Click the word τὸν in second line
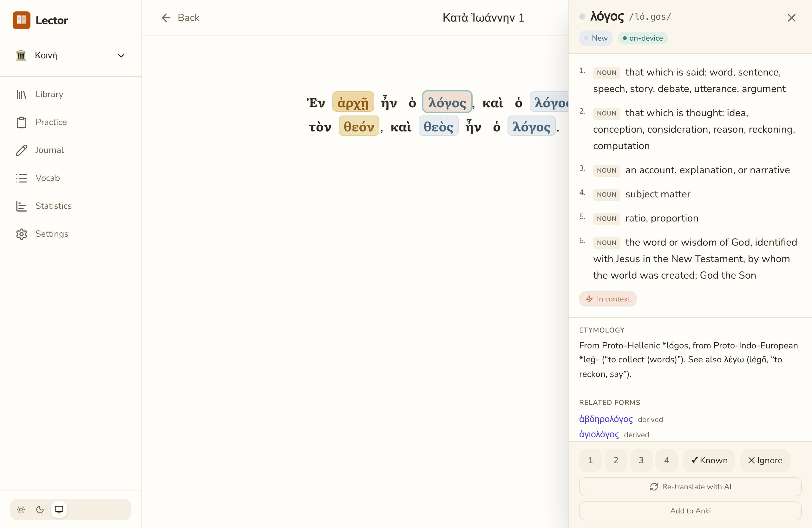 pyautogui.click(x=320, y=127)
